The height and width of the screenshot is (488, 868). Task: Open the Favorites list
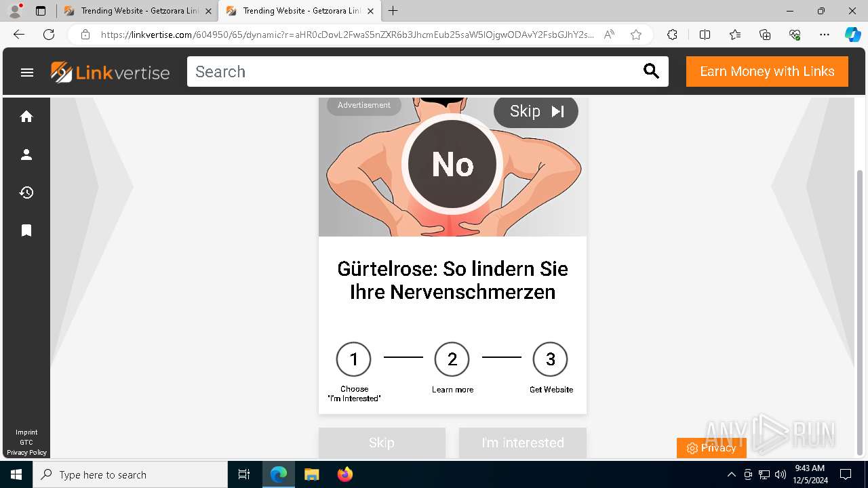coord(735,35)
